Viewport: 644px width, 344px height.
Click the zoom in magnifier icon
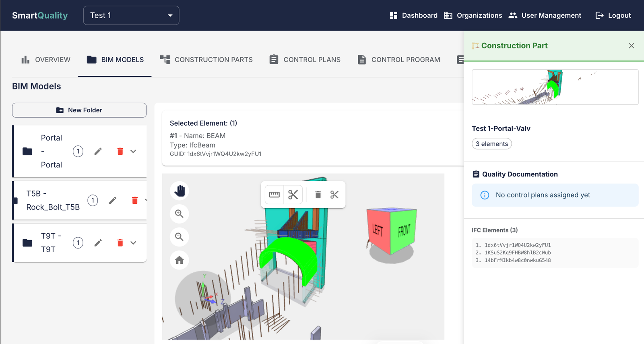point(180,214)
